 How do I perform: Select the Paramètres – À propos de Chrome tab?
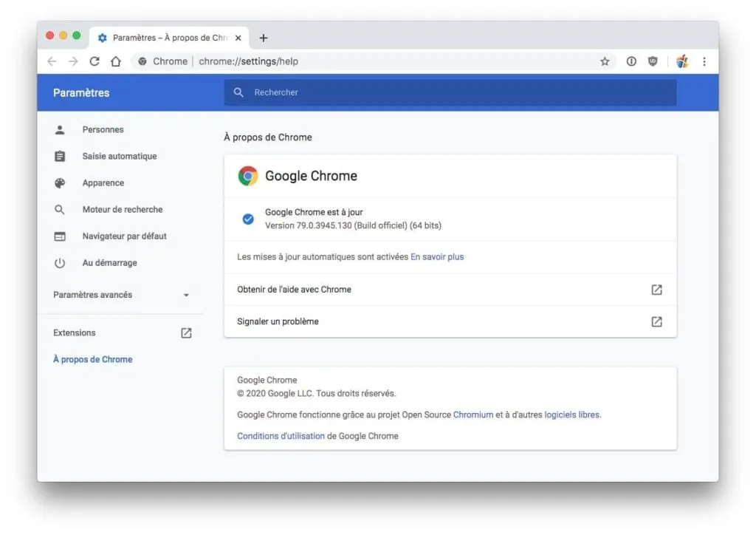click(169, 38)
